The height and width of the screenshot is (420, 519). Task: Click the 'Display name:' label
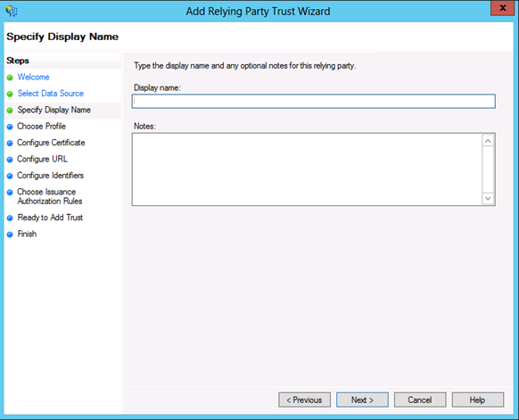point(157,87)
